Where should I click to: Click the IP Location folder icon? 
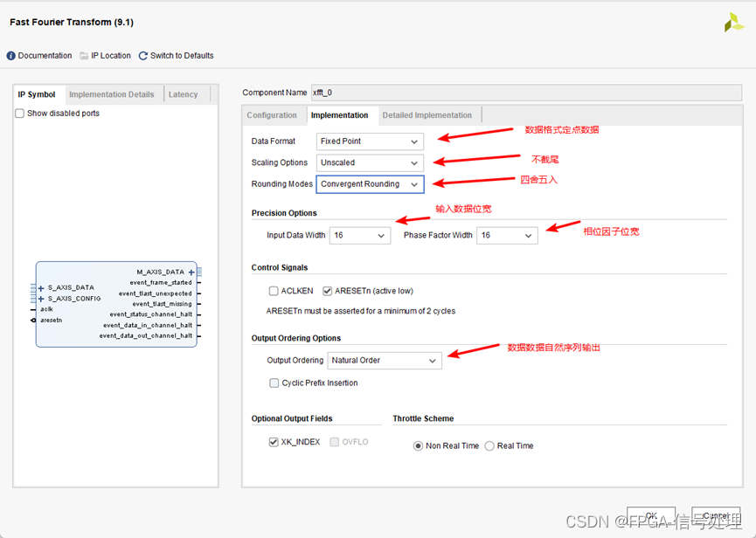click(84, 56)
